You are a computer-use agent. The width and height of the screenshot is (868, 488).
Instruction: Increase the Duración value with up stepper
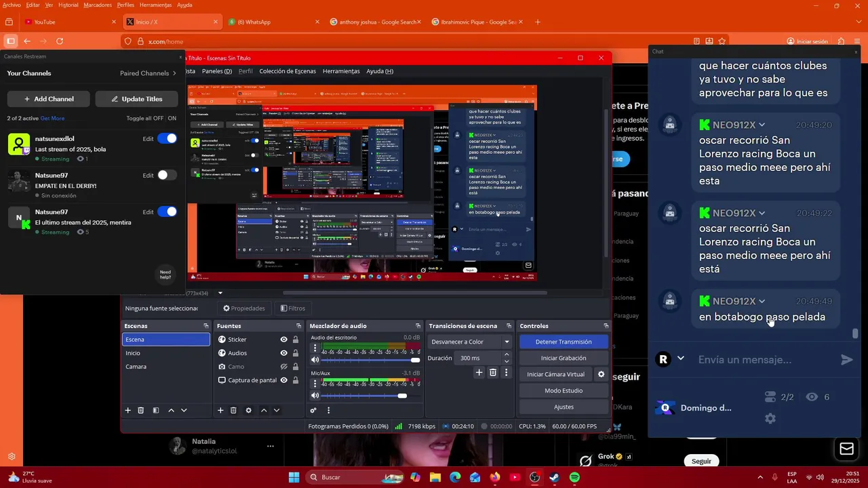pos(506,355)
